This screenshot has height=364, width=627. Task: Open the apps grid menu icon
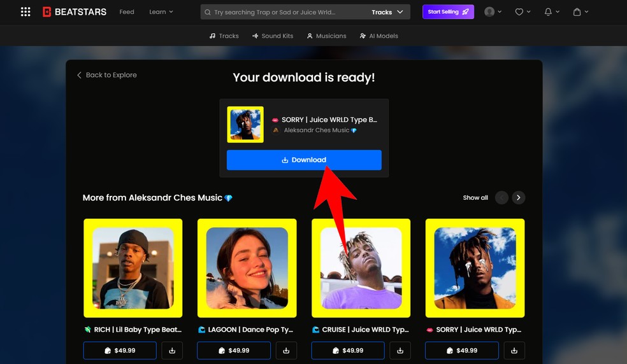tap(25, 12)
